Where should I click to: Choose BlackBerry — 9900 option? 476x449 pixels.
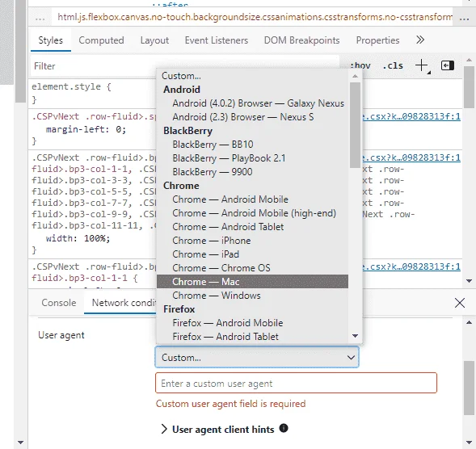pyautogui.click(x=252, y=172)
